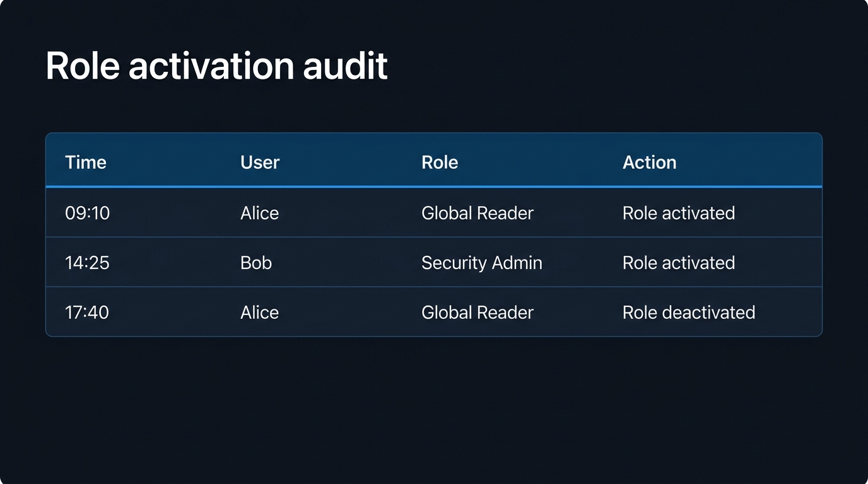Screen dimensions: 868x484
Task: Click the "Role deactivated" action cell
Action: click(x=689, y=312)
